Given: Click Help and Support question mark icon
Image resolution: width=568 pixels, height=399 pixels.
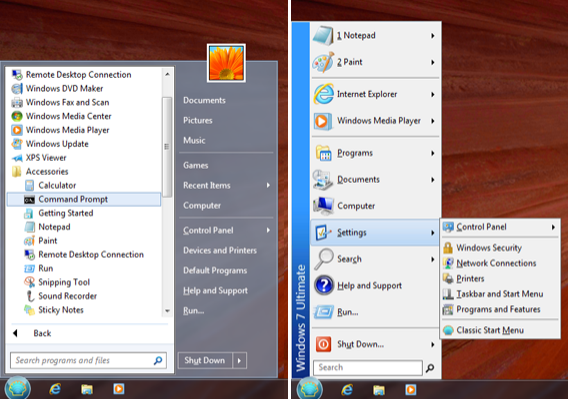Looking at the screenshot, I should [x=323, y=286].
